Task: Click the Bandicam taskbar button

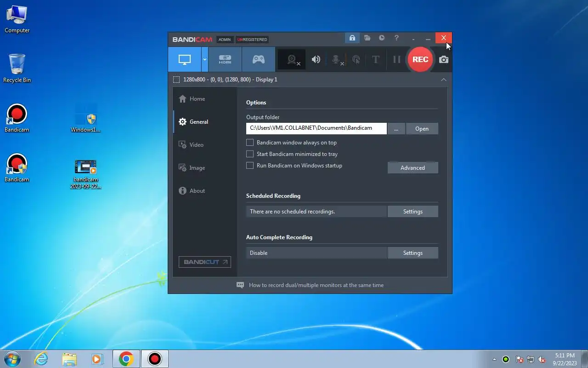Action: (x=155, y=359)
